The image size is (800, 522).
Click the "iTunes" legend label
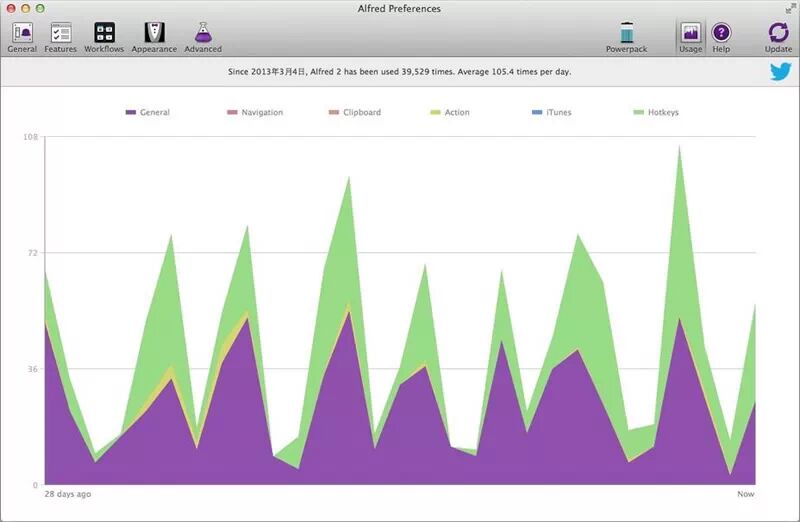(559, 112)
